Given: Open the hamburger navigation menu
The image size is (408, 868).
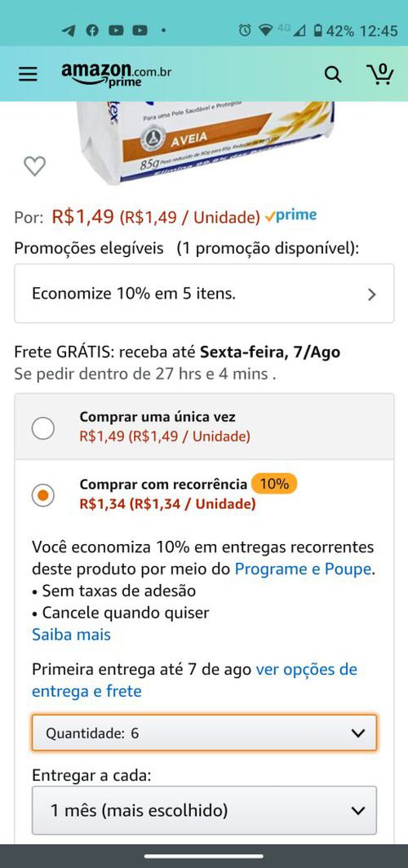Looking at the screenshot, I should click(x=28, y=74).
